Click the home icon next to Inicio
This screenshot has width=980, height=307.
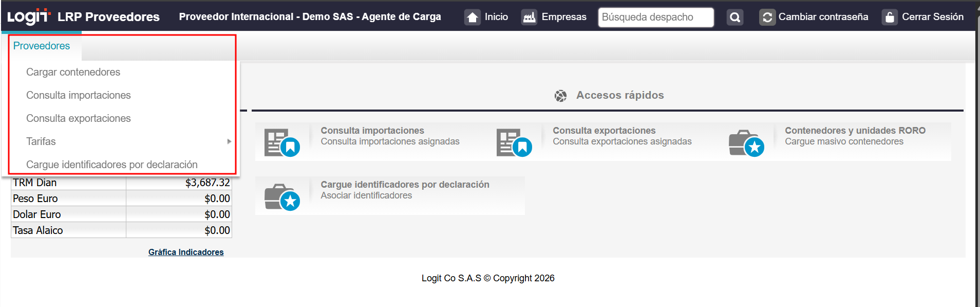click(472, 17)
